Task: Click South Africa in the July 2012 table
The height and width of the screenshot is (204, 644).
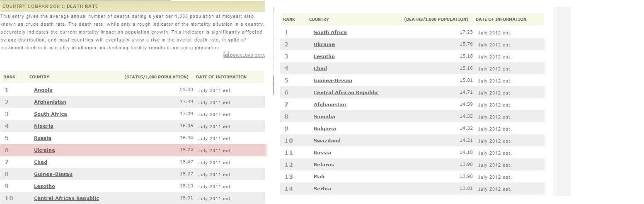Action: click(330, 32)
